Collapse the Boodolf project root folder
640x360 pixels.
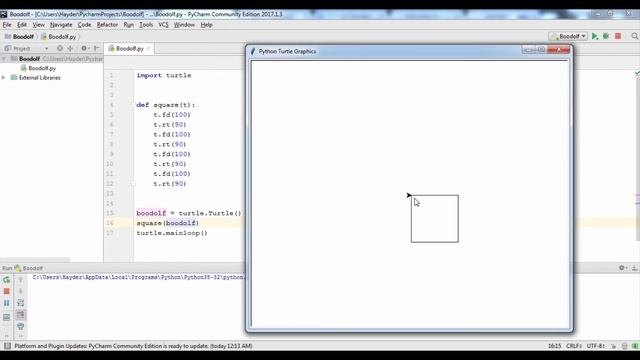[4, 59]
